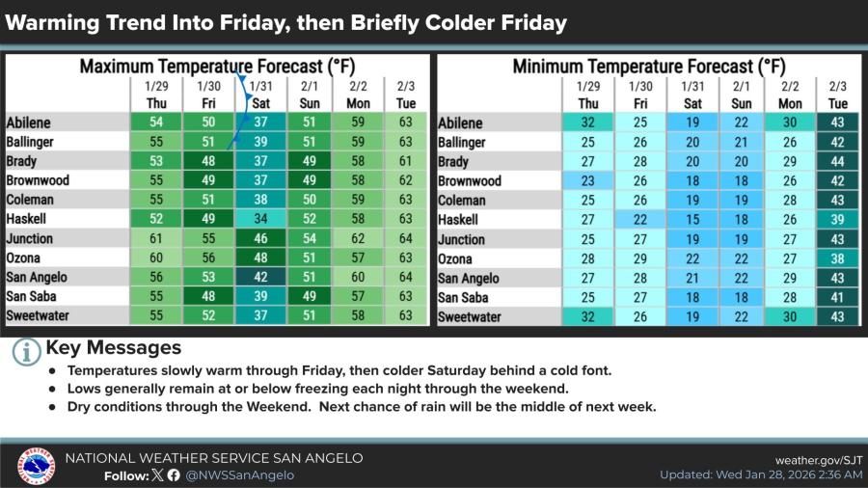Open the X (Twitter) follow icon
Viewport: 868px width, 488px height.
point(157,474)
